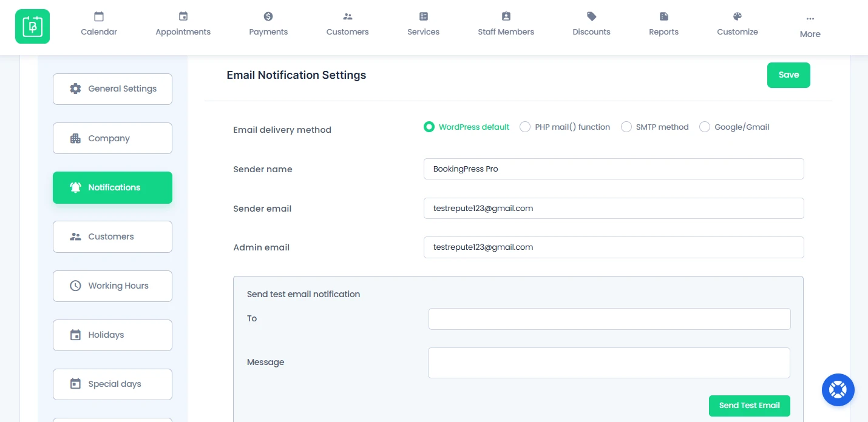The height and width of the screenshot is (422, 868).
Task: Click the gear icon beside General Settings
Action: click(75, 89)
